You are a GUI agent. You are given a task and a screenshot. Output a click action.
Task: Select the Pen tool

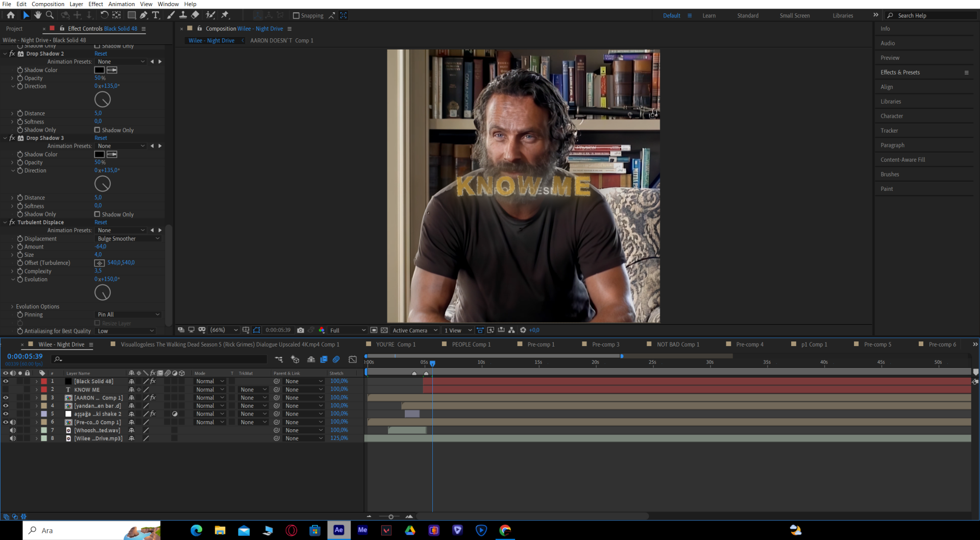pyautogui.click(x=144, y=15)
